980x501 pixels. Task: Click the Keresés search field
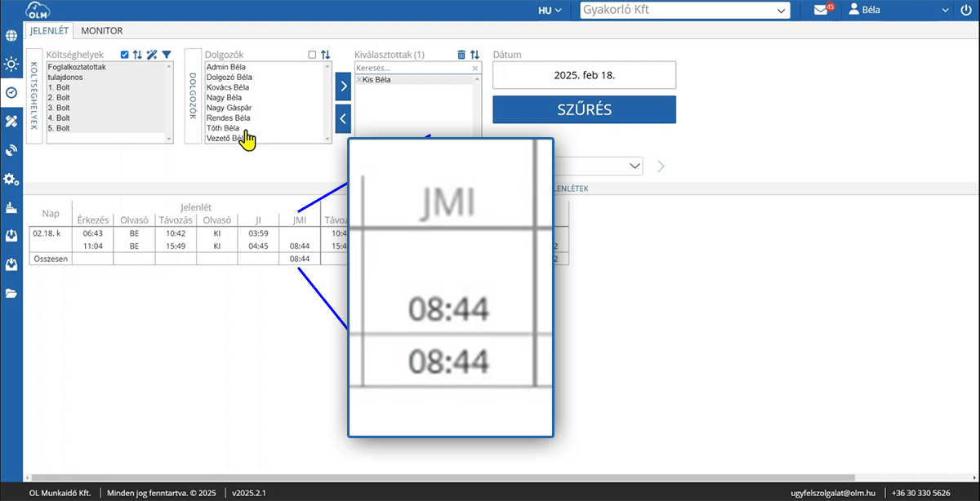[x=413, y=69]
